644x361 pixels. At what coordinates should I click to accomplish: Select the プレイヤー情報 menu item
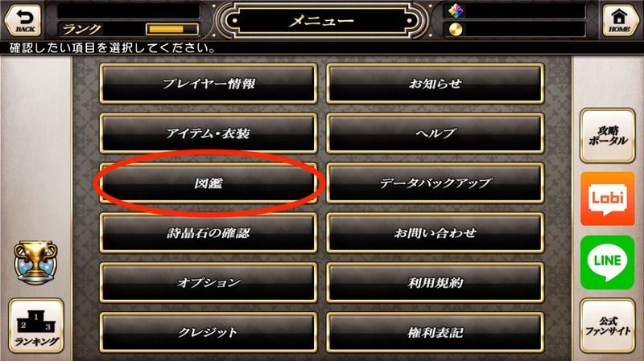pos(208,84)
